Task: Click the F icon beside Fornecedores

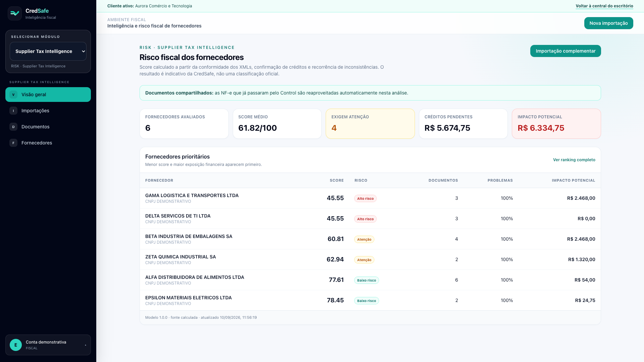Action: tap(13, 143)
